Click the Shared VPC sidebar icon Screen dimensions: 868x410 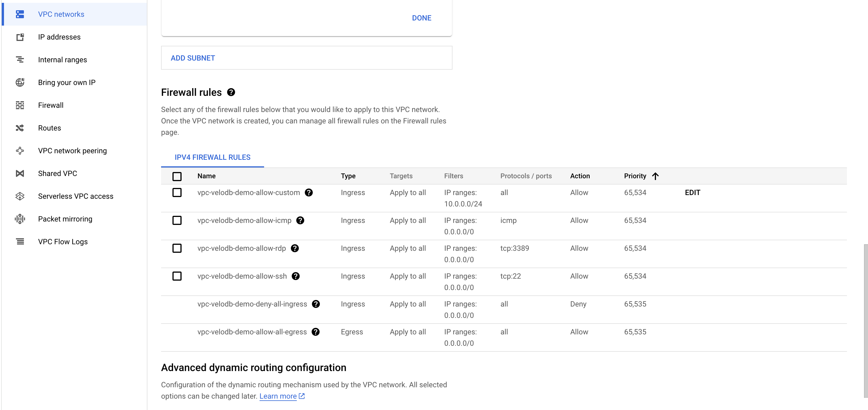tap(20, 174)
